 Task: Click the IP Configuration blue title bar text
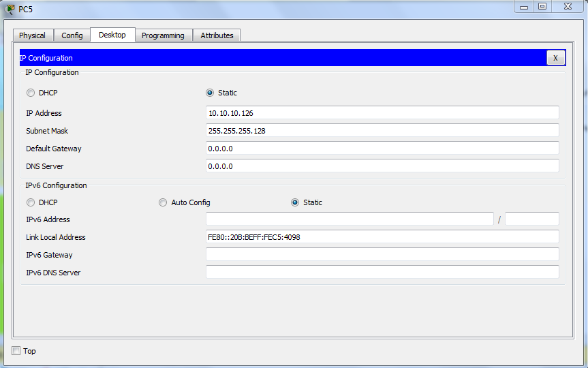click(x=46, y=58)
